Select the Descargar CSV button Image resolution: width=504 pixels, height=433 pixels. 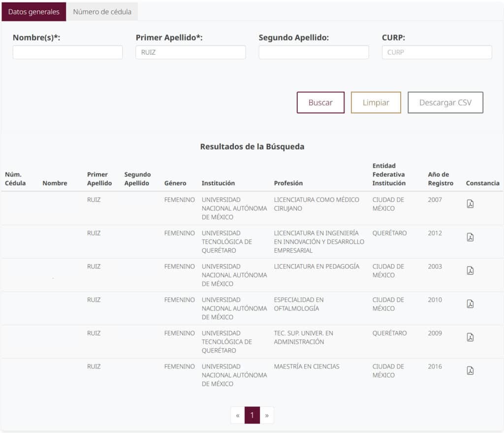tap(445, 102)
